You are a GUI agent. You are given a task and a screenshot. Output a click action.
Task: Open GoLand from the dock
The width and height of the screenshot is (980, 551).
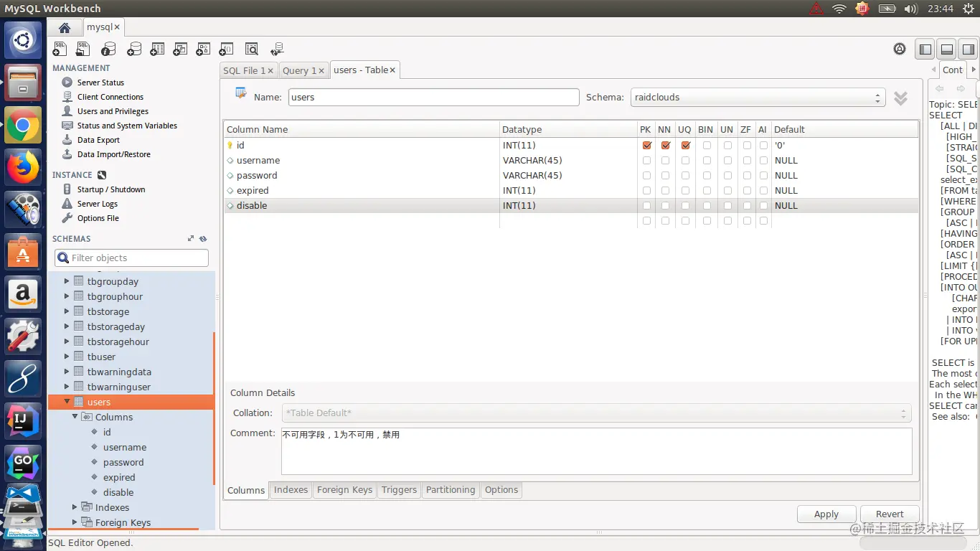click(x=23, y=463)
